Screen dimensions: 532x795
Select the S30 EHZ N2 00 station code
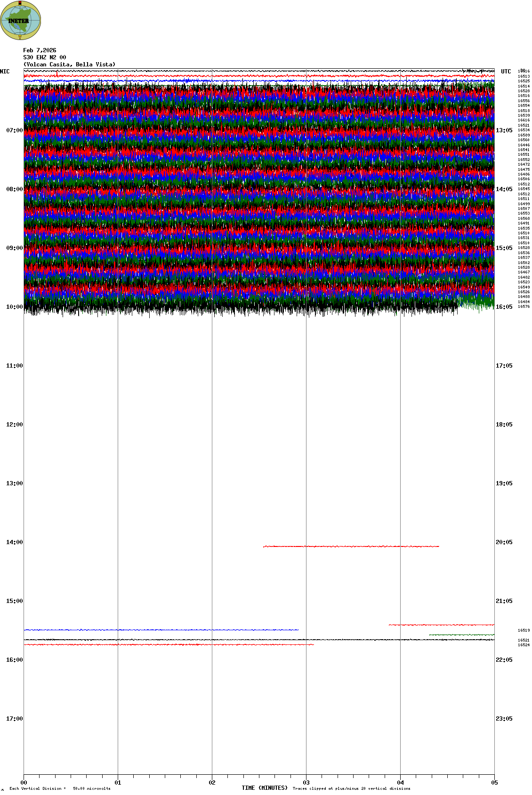(x=45, y=57)
